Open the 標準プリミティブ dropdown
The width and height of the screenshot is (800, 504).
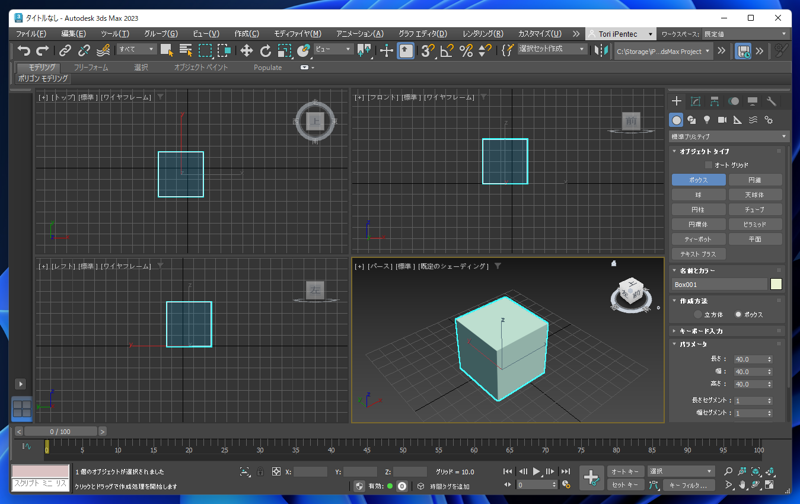point(728,136)
